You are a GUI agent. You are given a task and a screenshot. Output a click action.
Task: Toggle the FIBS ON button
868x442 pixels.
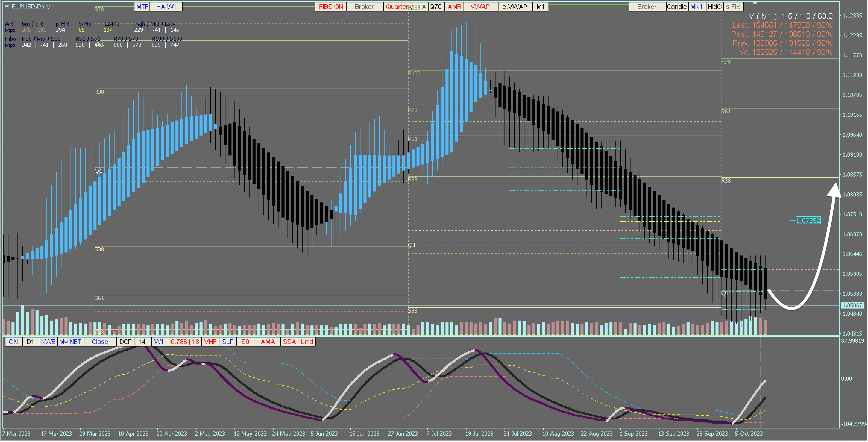pos(331,7)
